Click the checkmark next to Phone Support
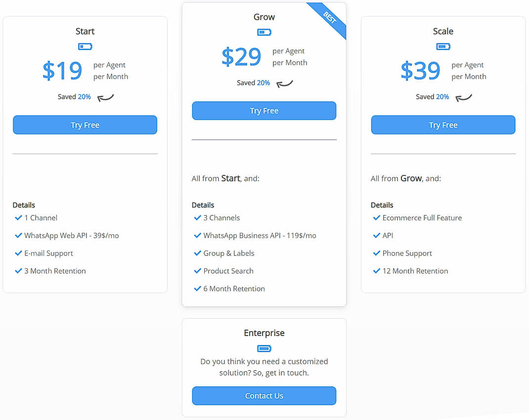 [x=377, y=253]
